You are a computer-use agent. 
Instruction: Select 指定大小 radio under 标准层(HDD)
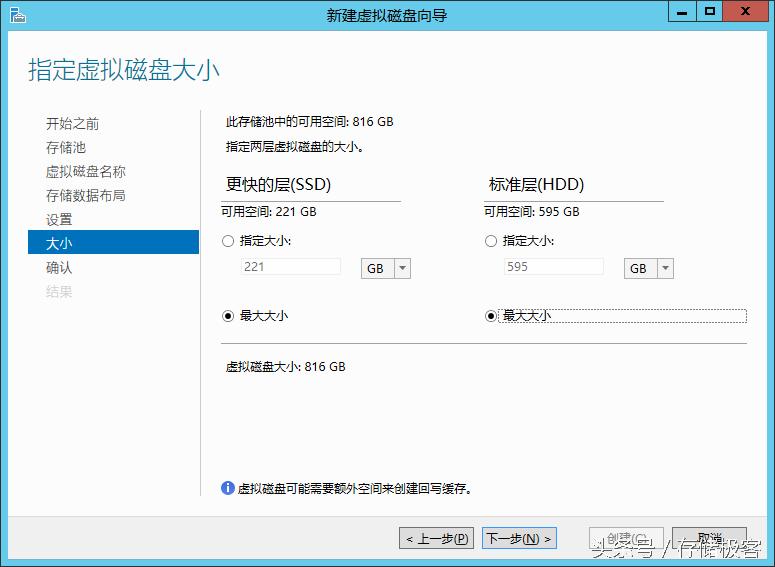tap(491, 241)
